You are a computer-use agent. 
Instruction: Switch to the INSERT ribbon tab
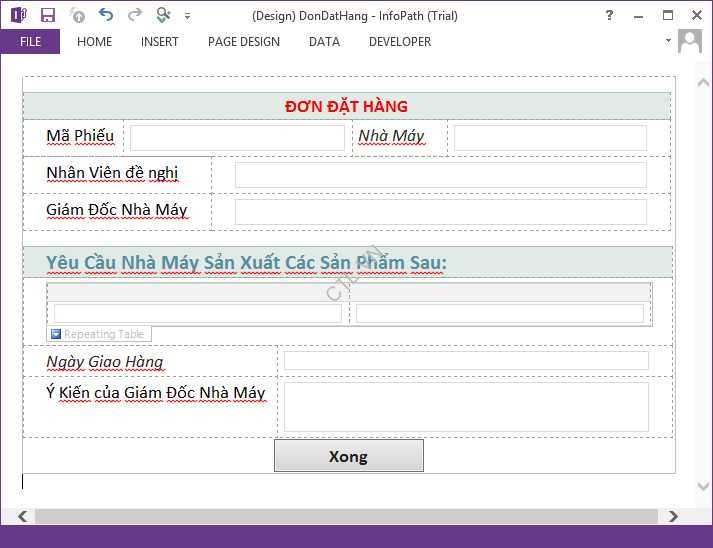(160, 42)
